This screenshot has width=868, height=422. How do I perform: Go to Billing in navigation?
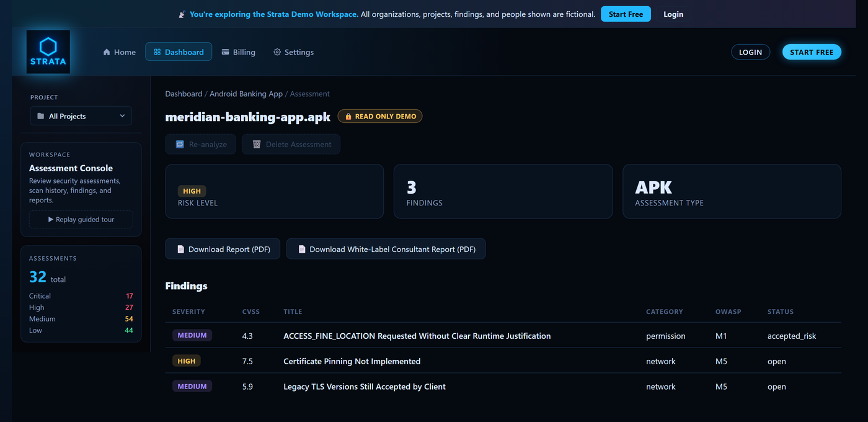[x=238, y=52]
